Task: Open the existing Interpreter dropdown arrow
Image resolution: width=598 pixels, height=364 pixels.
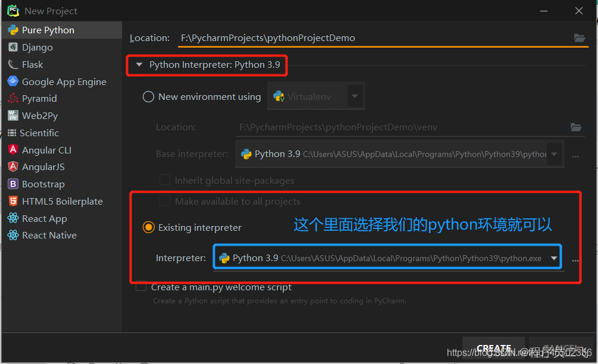Action: click(x=554, y=258)
